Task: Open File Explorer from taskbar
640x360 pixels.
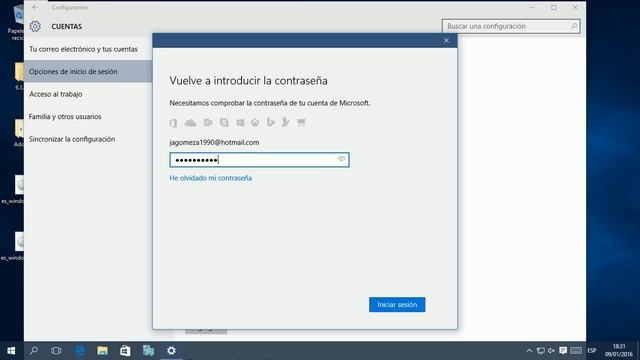Action: click(x=102, y=351)
